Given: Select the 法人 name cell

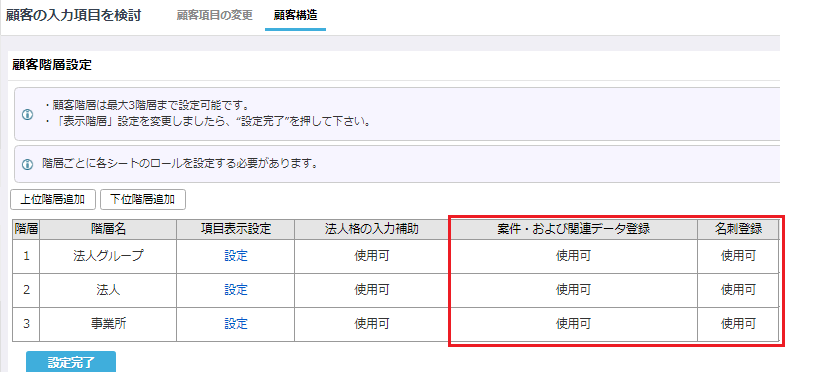Looking at the screenshot, I should (108, 290).
